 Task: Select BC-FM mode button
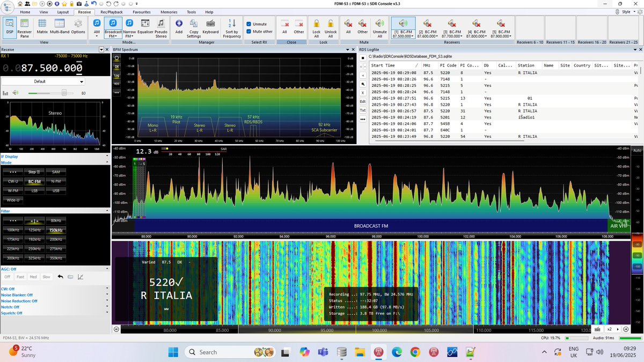[34, 181]
